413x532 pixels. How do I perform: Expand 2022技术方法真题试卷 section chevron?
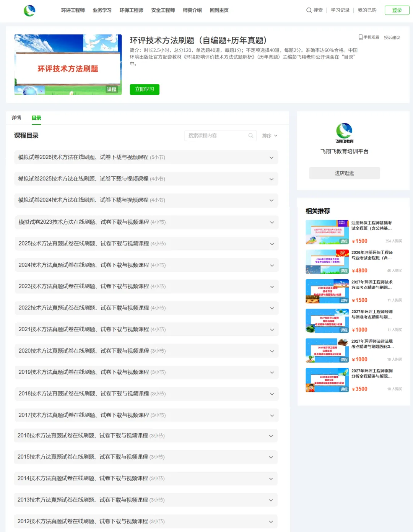pos(272,308)
